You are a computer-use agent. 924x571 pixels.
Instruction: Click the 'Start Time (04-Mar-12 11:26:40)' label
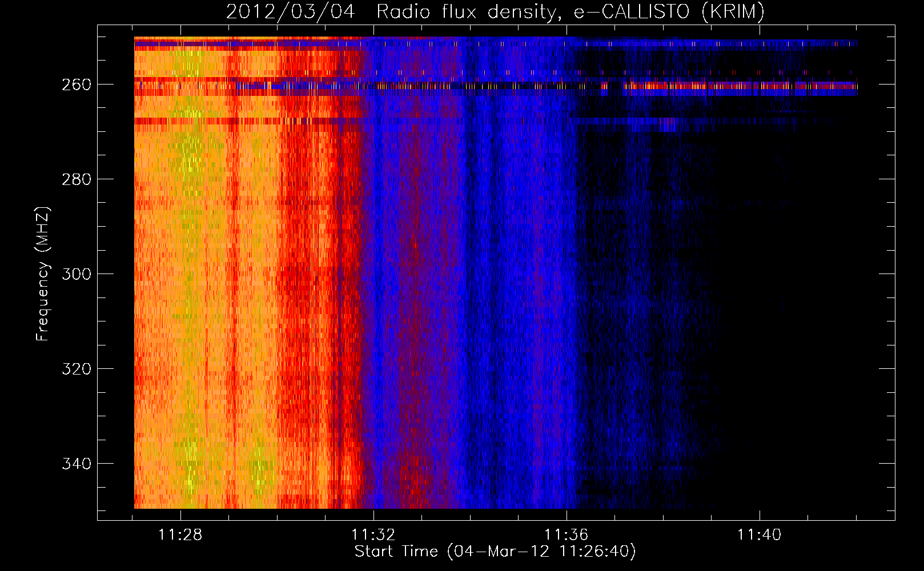(x=495, y=551)
